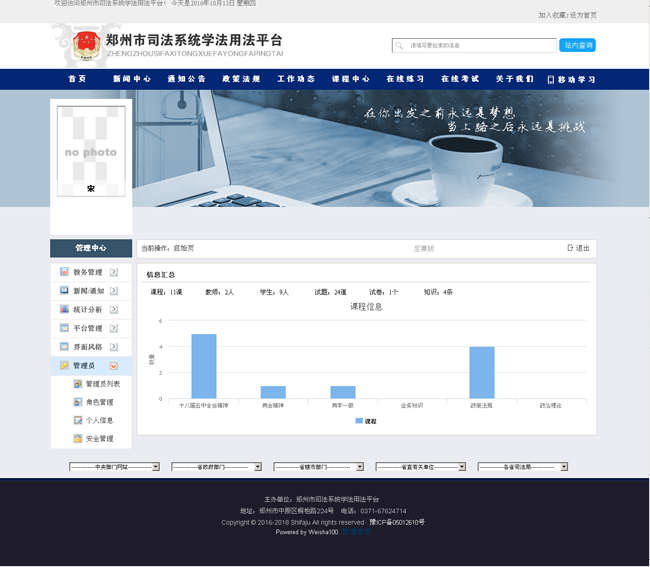Image resolution: width=650 pixels, height=567 pixels.
Task: Expand the 新闻/通知 menu arrow
Action: coord(114,291)
